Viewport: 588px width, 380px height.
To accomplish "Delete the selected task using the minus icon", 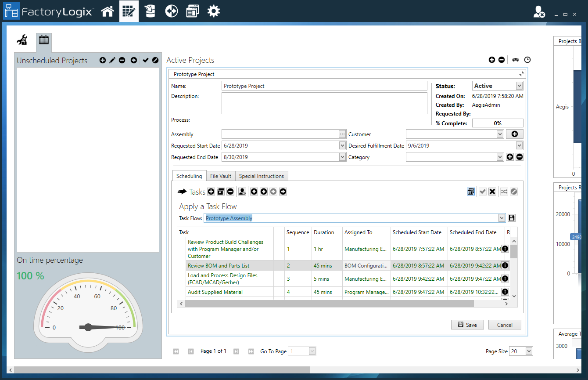I will [x=230, y=192].
